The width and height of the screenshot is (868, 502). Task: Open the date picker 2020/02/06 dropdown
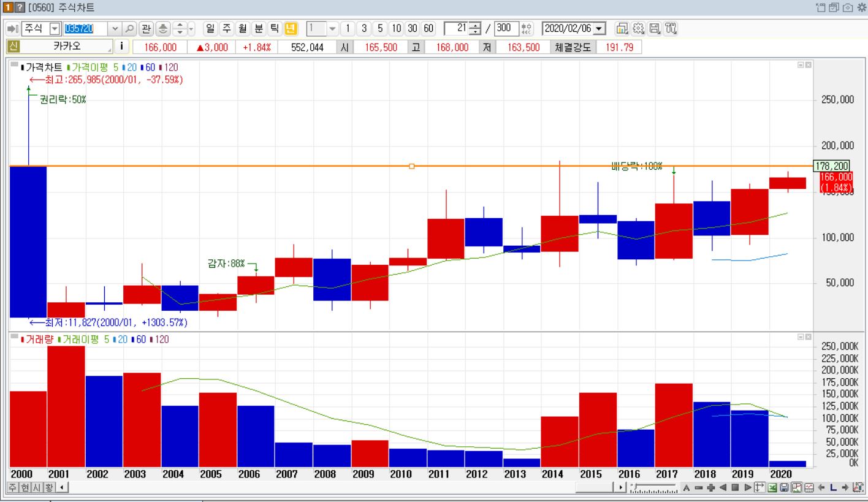599,29
